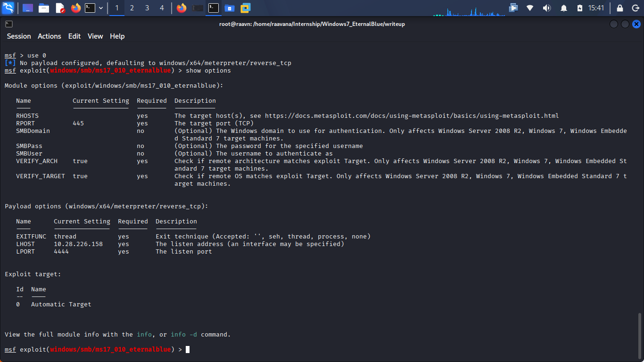Click the LPORT option name

point(25,252)
